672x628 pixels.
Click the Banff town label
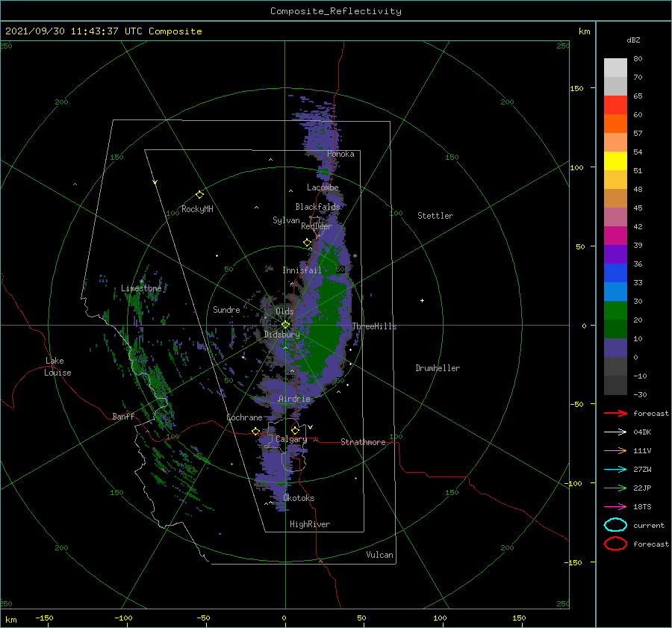[123, 416]
